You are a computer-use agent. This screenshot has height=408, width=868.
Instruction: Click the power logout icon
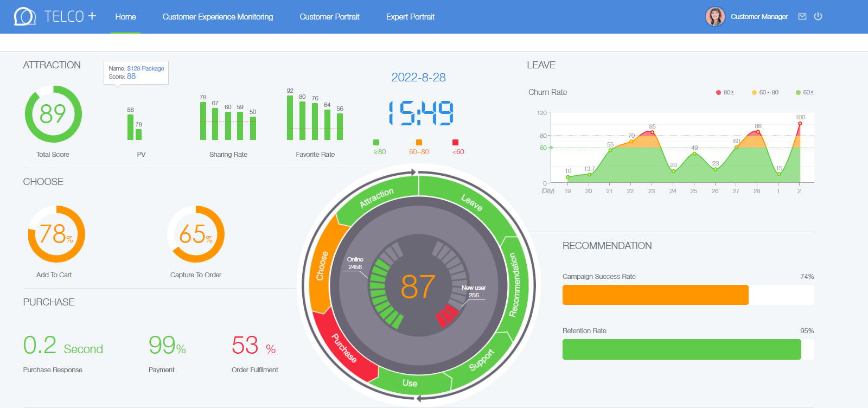(818, 16)
